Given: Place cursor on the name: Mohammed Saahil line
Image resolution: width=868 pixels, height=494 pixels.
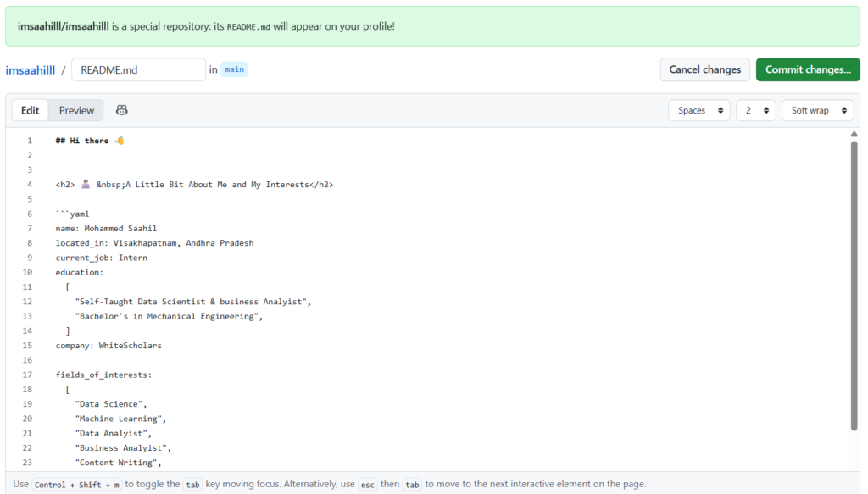Looking at the screenshot, I should click(x=106, y=228).
